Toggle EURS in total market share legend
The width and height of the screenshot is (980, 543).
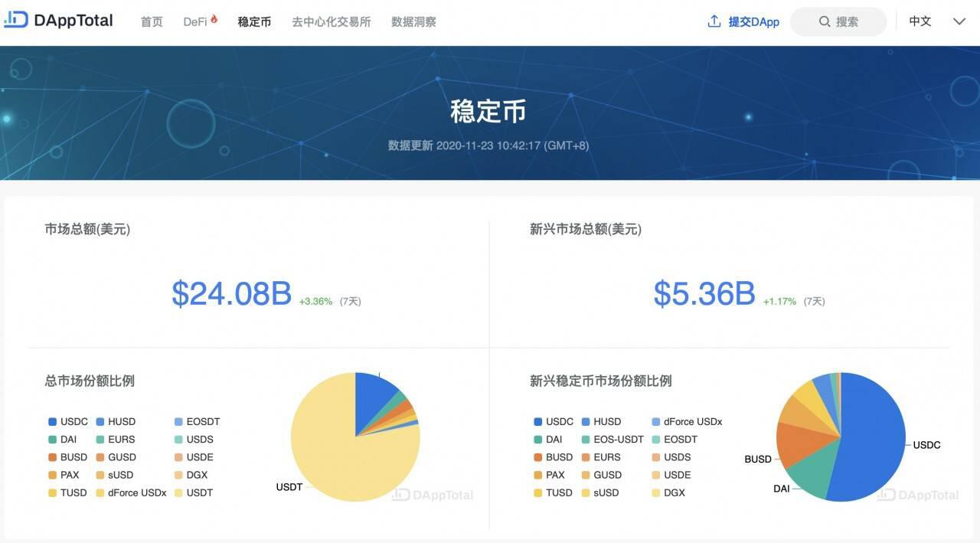click(x=115, y=440)
